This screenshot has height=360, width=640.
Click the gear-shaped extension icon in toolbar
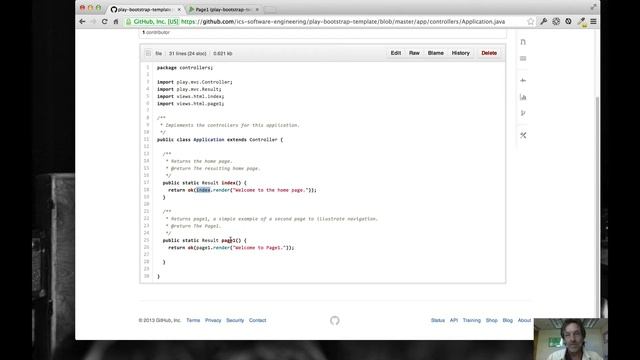(556, 22)
